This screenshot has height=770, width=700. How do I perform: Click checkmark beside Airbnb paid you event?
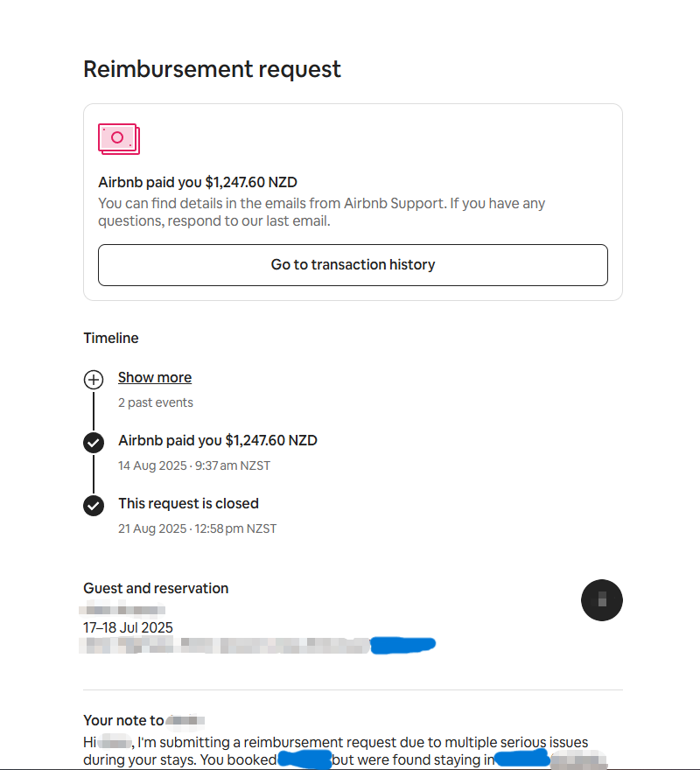point(94,443)
